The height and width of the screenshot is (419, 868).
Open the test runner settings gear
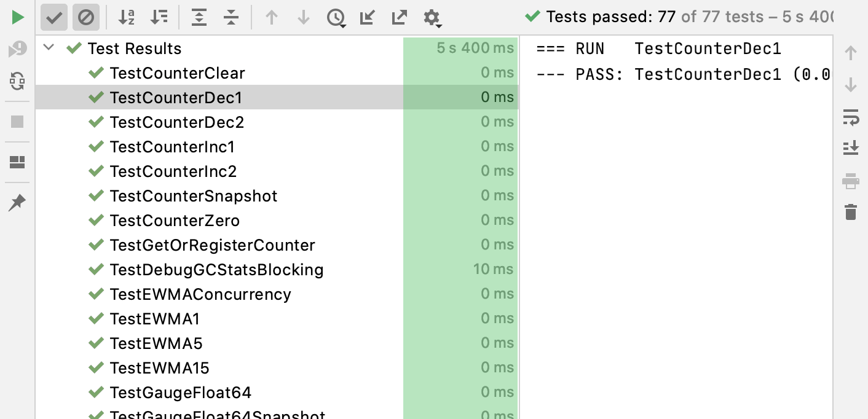[x=432, y=17]
